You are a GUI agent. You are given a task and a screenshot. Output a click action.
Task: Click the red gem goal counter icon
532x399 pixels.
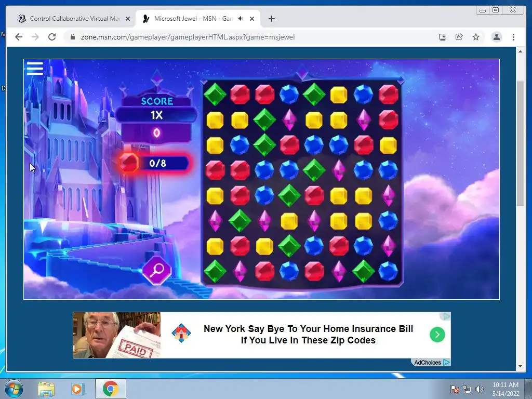(x=129, y=163)
